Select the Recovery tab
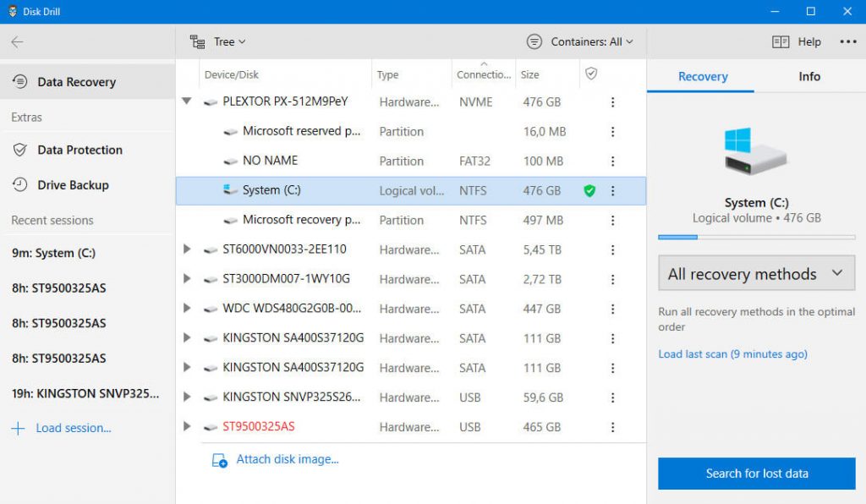Viewport: 866px width, 504px height. [x=700, y=76]
